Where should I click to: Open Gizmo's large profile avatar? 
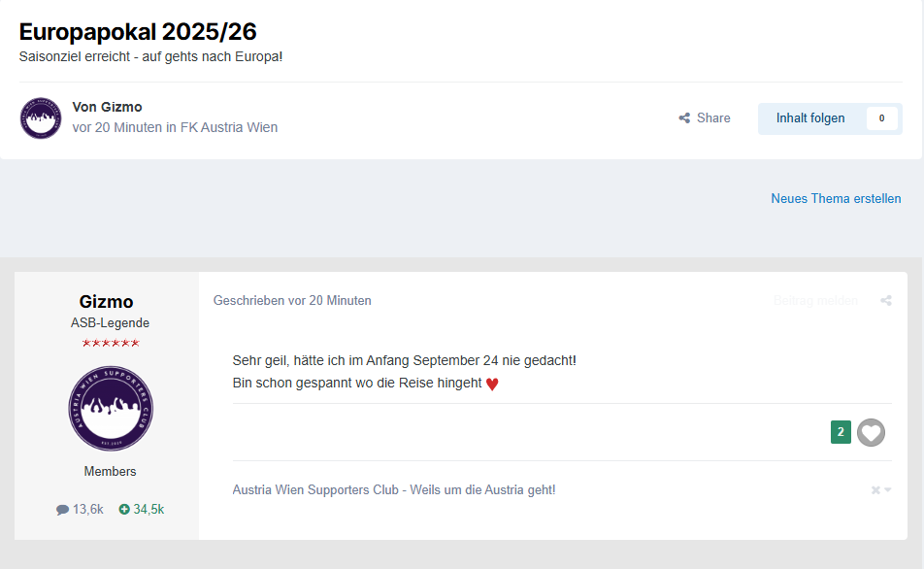pos(111,409)
